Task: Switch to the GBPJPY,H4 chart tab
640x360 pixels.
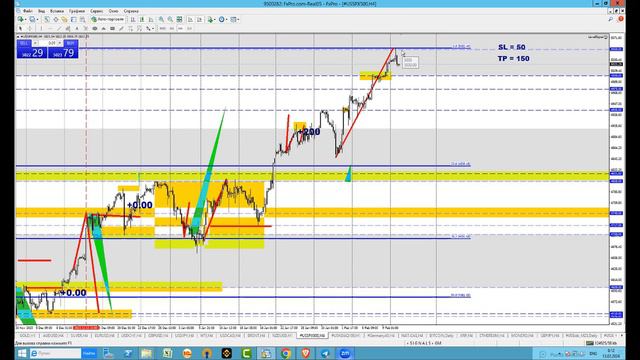Action: 550,336
